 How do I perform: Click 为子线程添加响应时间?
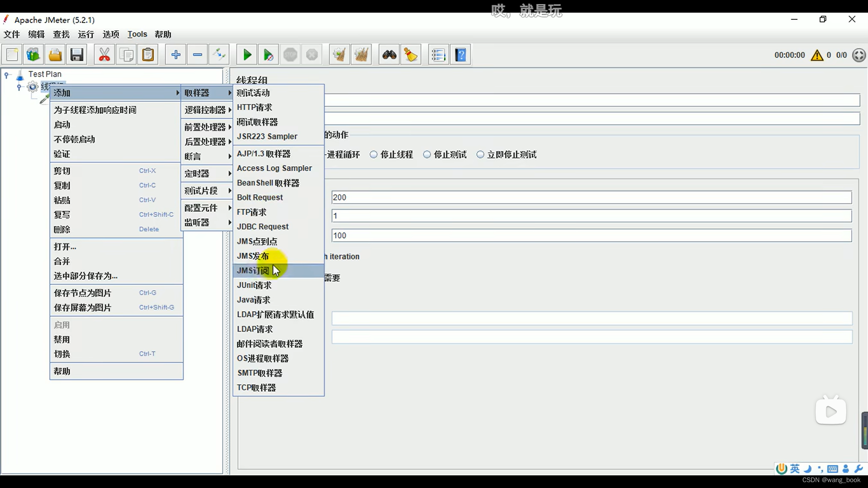coord(115,110)
